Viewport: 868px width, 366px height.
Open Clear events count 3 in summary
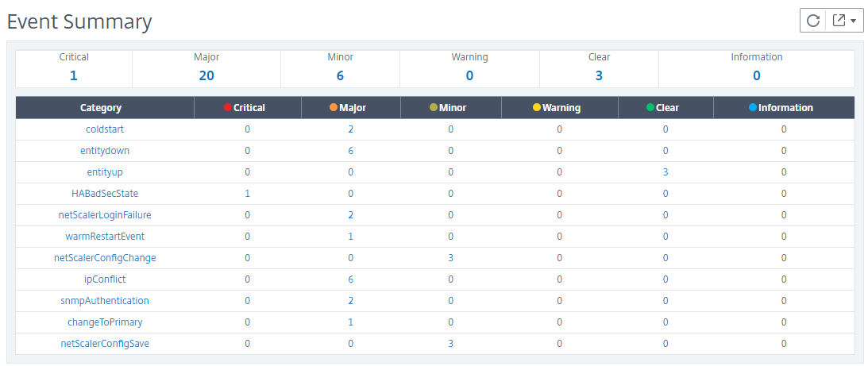click(x=599, y=75)
